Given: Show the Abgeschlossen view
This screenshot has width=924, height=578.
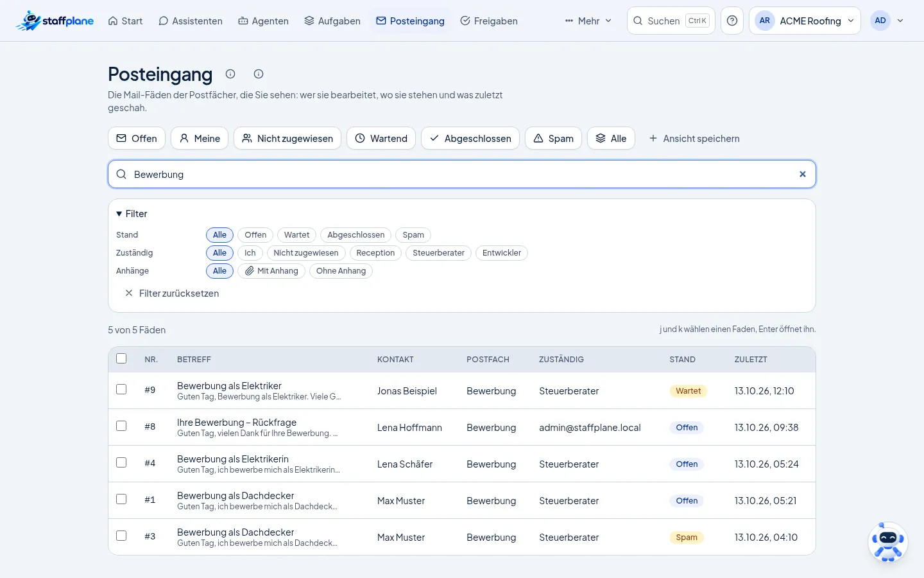Looking at the screenshot, I should coord(470,138).
